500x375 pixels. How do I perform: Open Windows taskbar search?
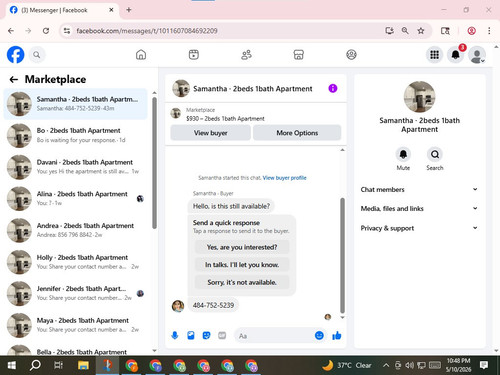pos(35,366)
